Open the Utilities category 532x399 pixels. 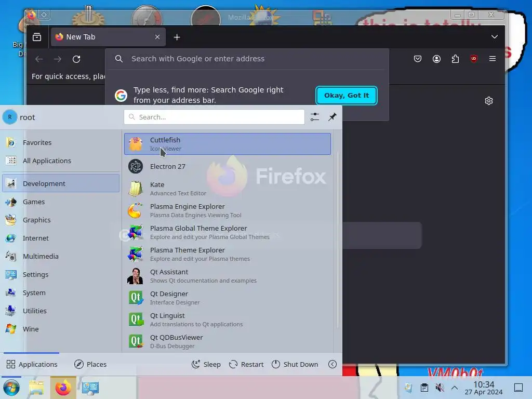61,311
